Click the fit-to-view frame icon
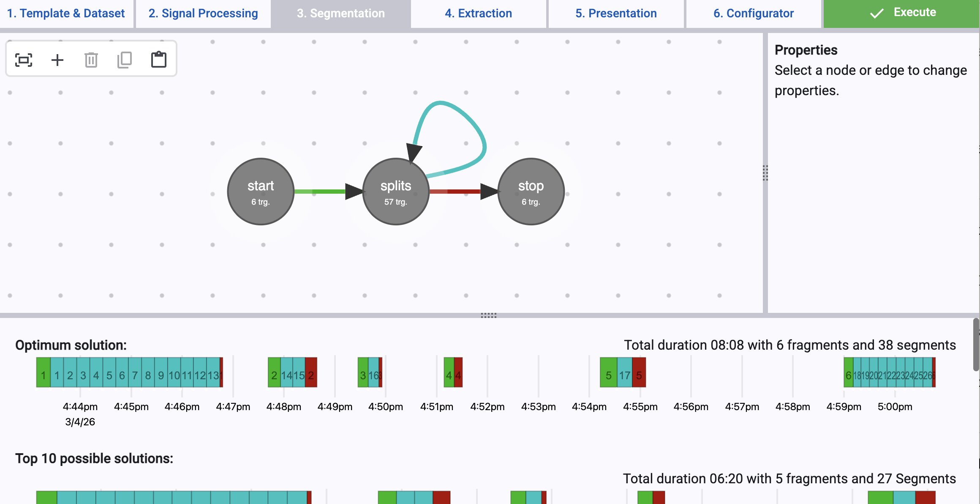Image resolution: width=980 pixels, height=504 pixels. click(x=24, y=60)
